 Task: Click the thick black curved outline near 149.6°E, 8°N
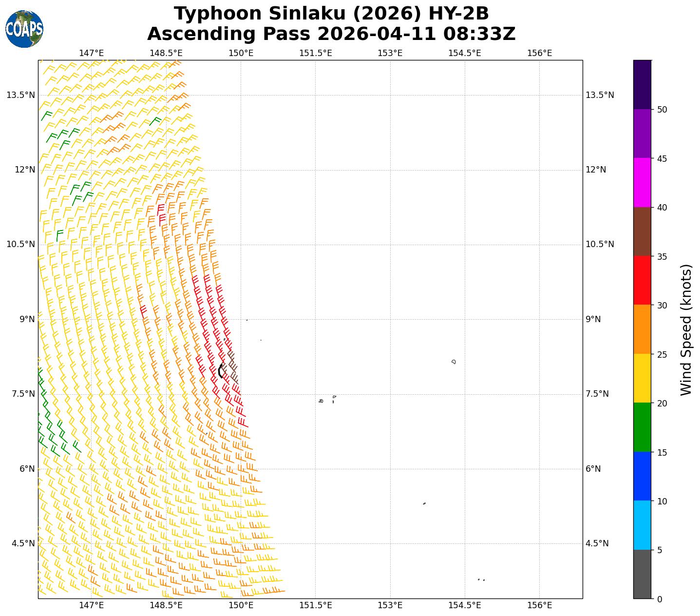click(x=220, y=371)
